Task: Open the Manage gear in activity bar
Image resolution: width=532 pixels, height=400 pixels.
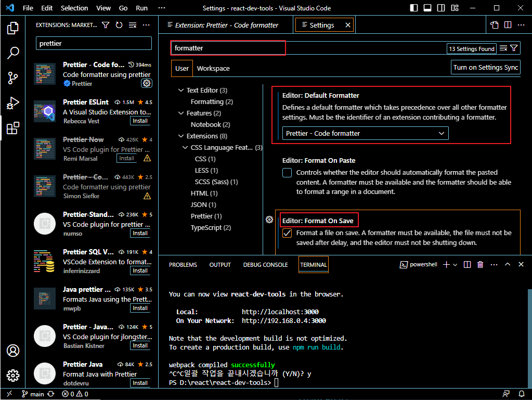Action: [13, 375]
